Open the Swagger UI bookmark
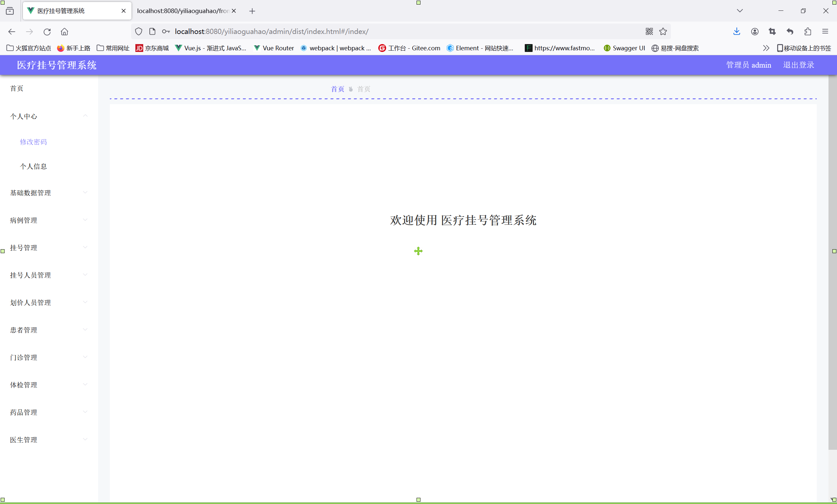The image size is (837, 504). point(625,48)
